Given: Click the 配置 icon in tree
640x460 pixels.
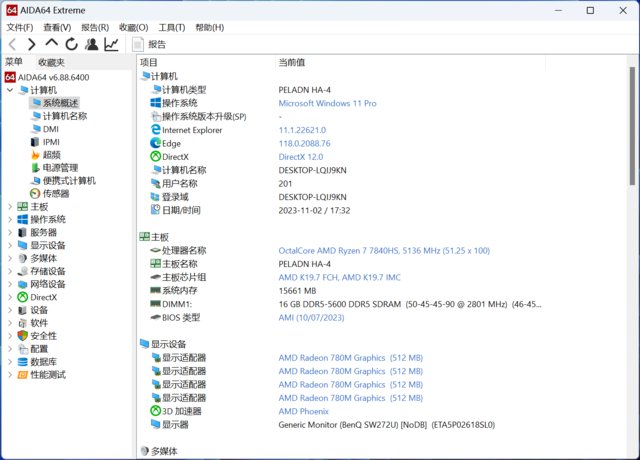Looking at the screenshot, I should click(23, 349).
